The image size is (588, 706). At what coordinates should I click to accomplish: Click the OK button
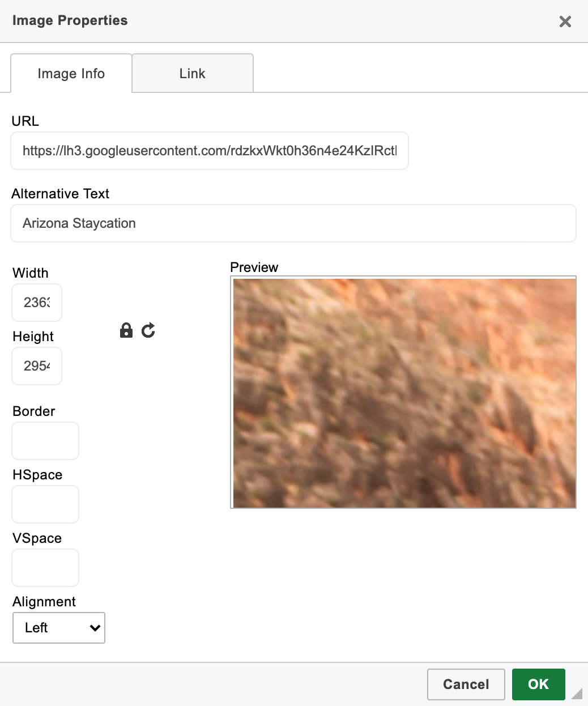point(539,684)
